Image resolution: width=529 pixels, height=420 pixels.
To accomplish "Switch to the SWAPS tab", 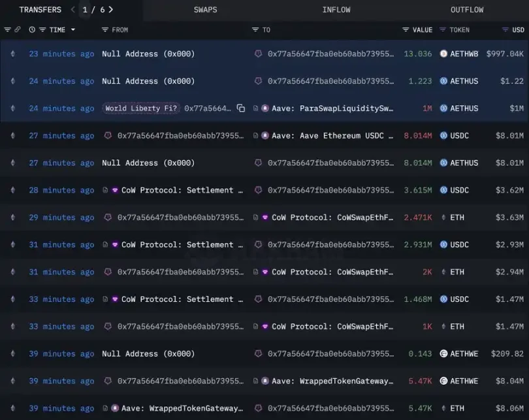I will click(x=205, y=10).
